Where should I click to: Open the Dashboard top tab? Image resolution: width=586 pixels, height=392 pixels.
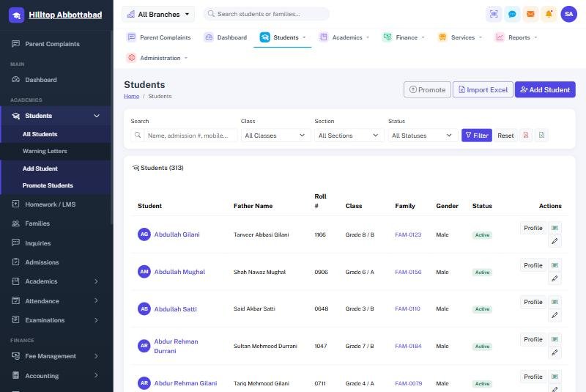pos(226,37)
